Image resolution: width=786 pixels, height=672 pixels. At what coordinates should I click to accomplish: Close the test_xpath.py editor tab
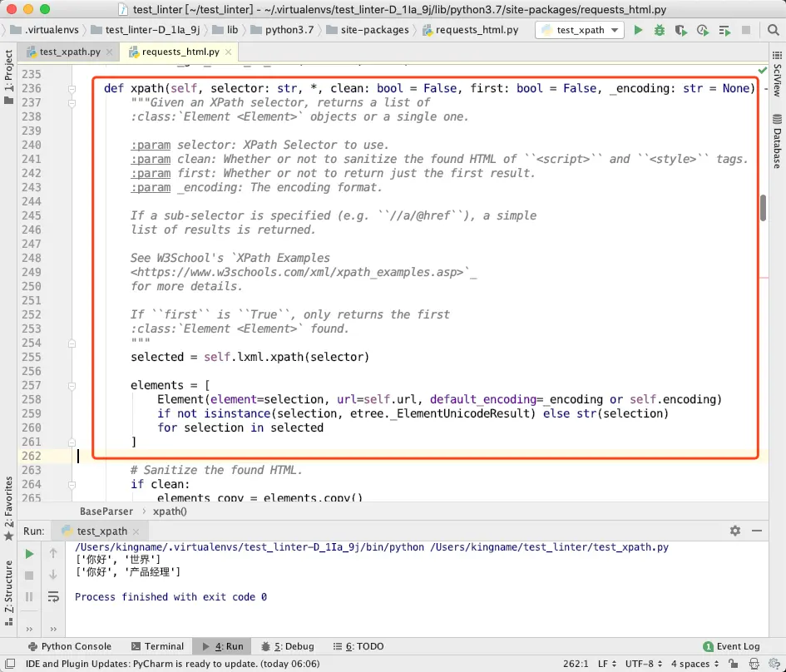click(109, 52)
